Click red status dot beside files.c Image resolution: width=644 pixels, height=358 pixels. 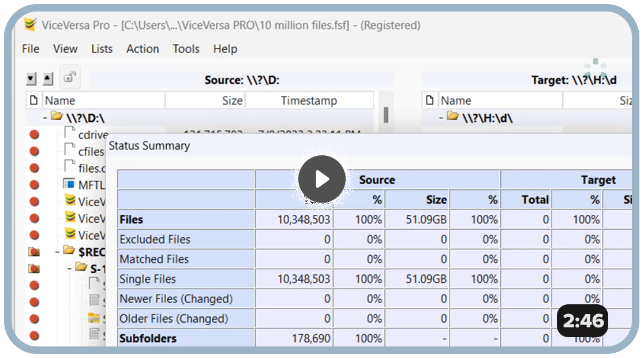(x=35, y=168)
